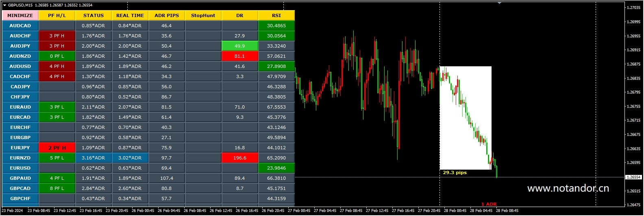Viewport: 644px width, 216px height.
Task: Click the 28 Feb 08:45 time axis label
Action: pyautogui.click(x=507, y=211)
